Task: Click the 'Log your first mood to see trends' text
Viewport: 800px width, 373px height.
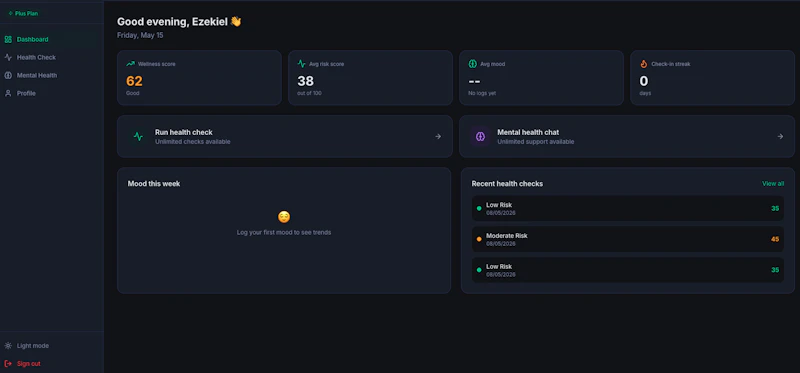Action: point(284,232)
